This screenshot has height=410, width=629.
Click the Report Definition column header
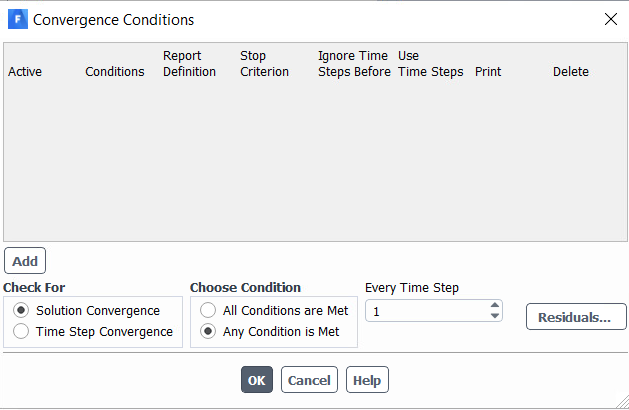point(189,64)
